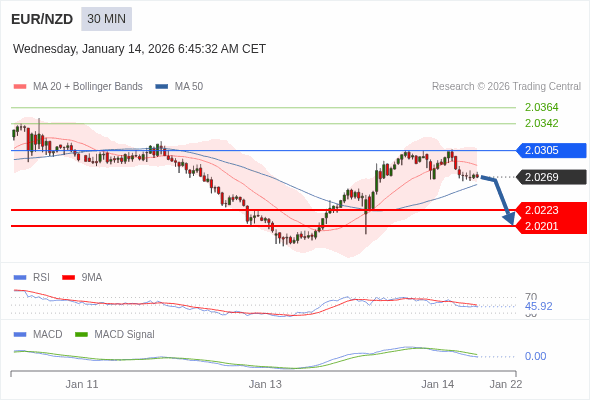Click the Jan 11 axis label
This screenshot has width=590, height=400.
(82, 385)
